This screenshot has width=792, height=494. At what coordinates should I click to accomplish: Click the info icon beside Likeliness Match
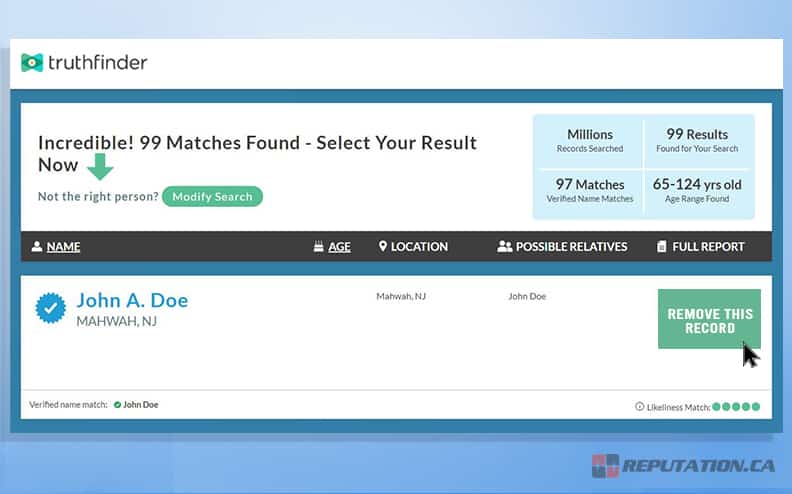point(639,407)
